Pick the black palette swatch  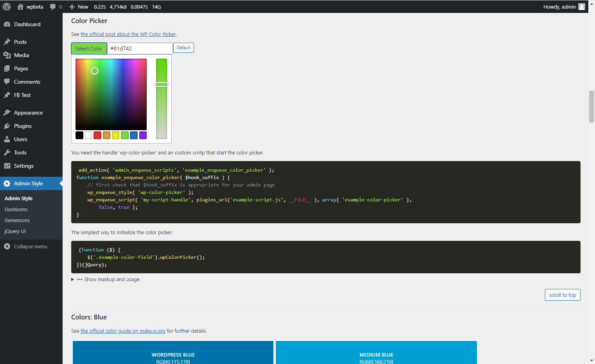coord(79,135)
